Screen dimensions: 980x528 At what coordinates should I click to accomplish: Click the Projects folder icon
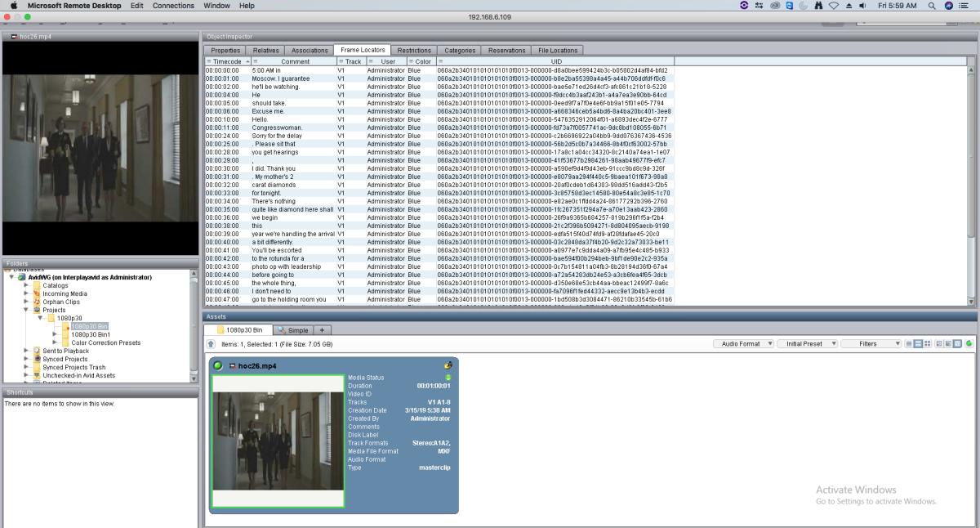(x=37, y=310)
